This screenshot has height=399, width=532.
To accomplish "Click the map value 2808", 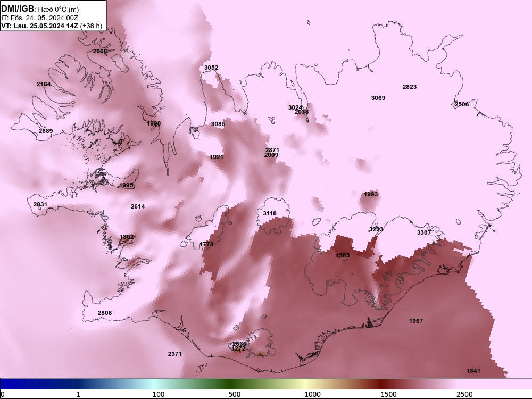I will 104,313.
